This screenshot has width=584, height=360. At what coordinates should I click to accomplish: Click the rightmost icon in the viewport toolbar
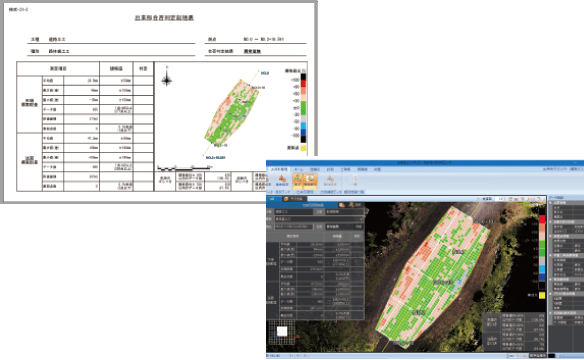coord(542,199)
